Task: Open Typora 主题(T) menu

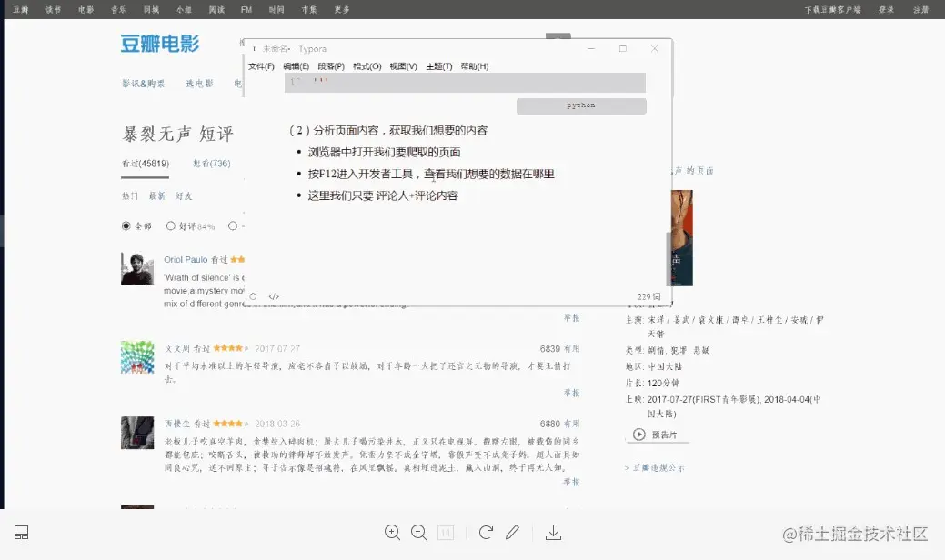Action: pyautogui.click(x=438, y=66)
